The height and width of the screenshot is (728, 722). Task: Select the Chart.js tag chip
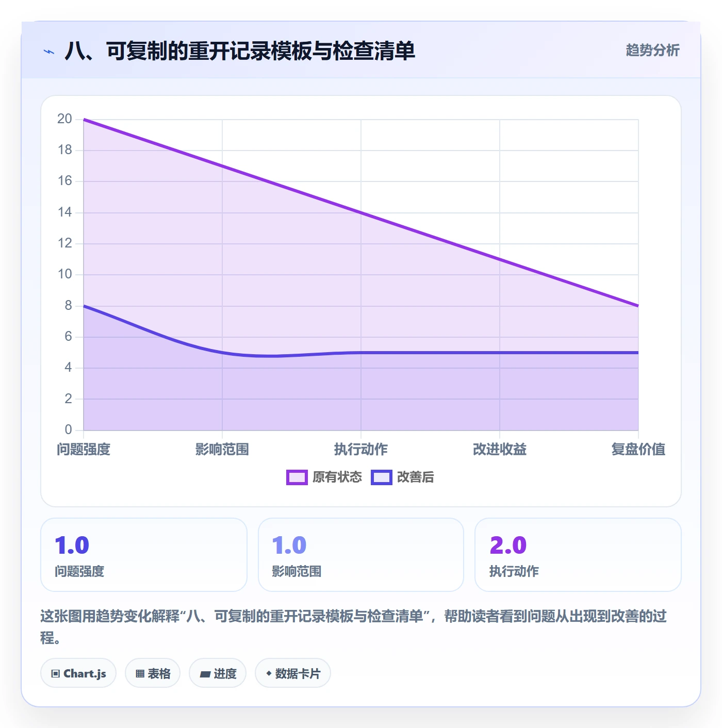click(78, 673)
